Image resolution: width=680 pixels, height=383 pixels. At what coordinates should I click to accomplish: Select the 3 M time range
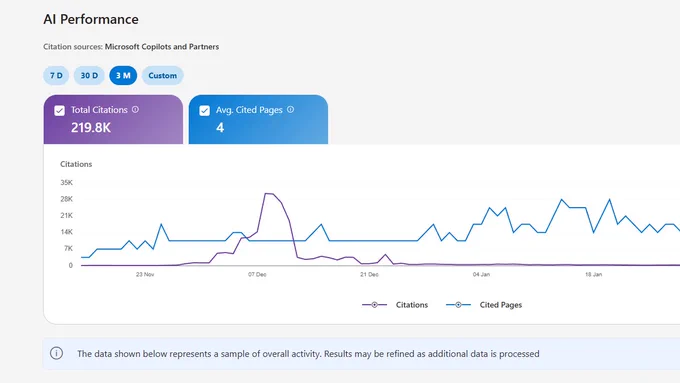(x=123, y=75)
